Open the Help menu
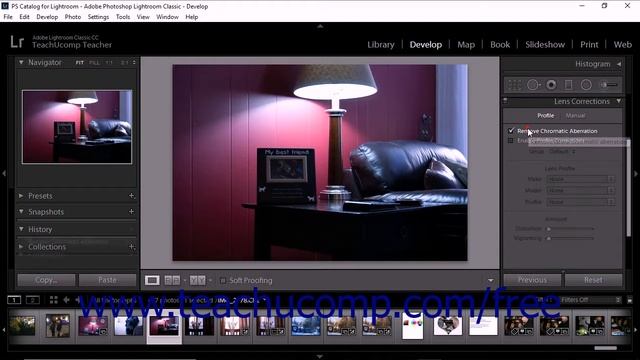640x360 pixels. [191, 17]
